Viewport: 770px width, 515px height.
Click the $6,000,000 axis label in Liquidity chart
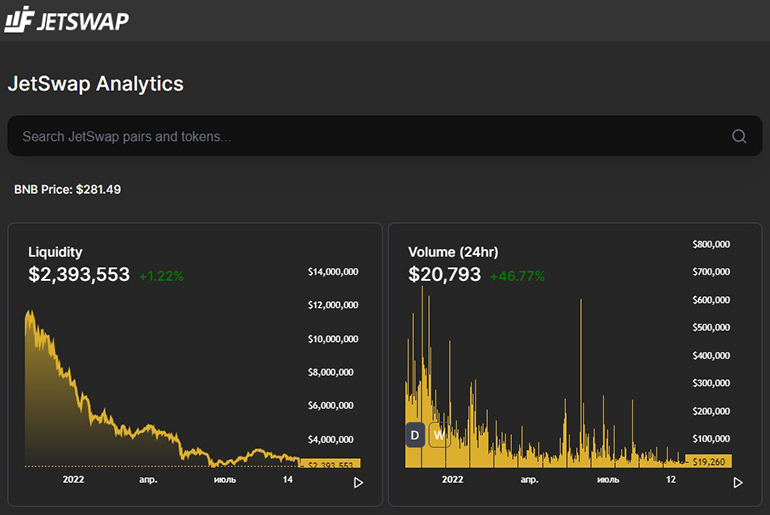(x=330, y=406)
